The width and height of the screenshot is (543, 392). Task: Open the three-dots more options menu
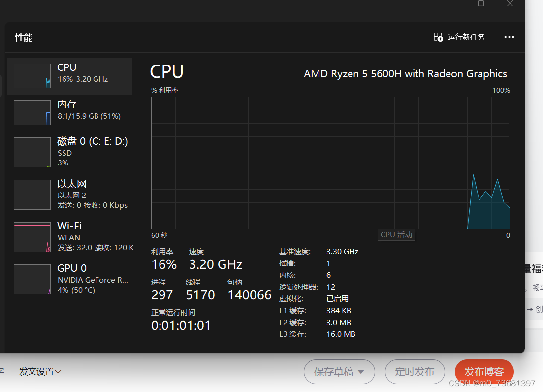point(509,37)
